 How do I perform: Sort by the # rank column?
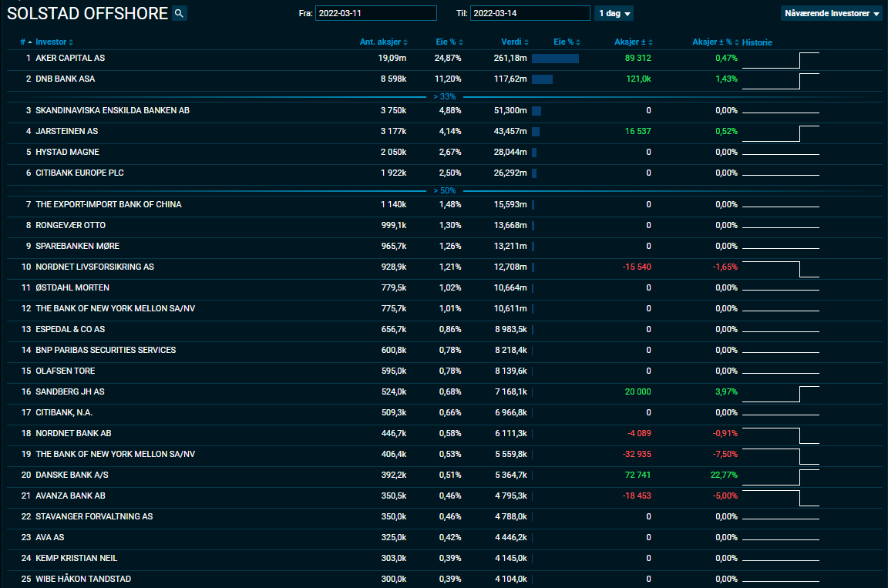click(26, 42)
